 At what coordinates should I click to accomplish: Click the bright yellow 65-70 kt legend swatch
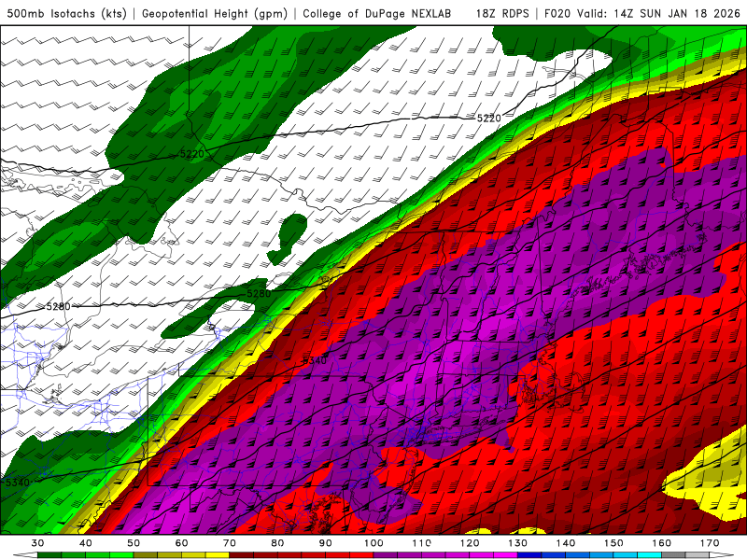pos(218,554)
